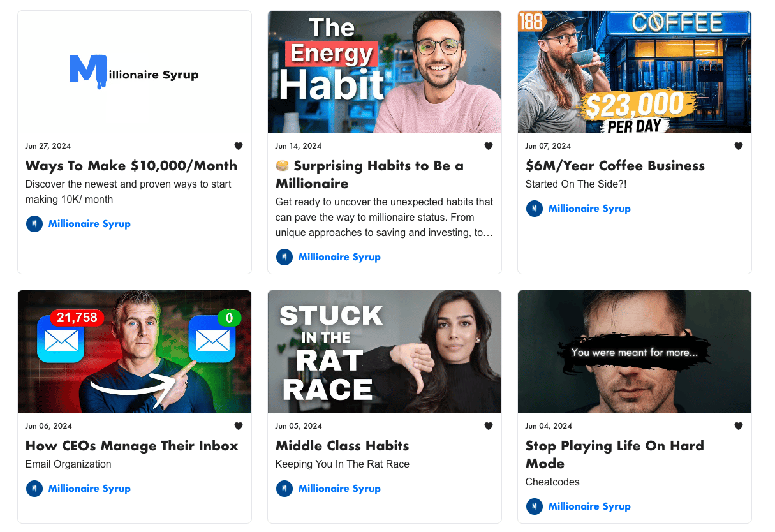Image resolution: width=775 pixels, height=532 pixels.
Task: Open the email inbox 21,758 thumbnail
Action: coord(135,352)
